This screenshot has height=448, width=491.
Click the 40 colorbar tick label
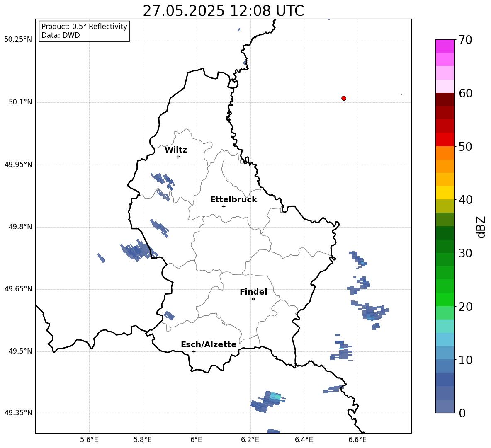click(465, 200)
